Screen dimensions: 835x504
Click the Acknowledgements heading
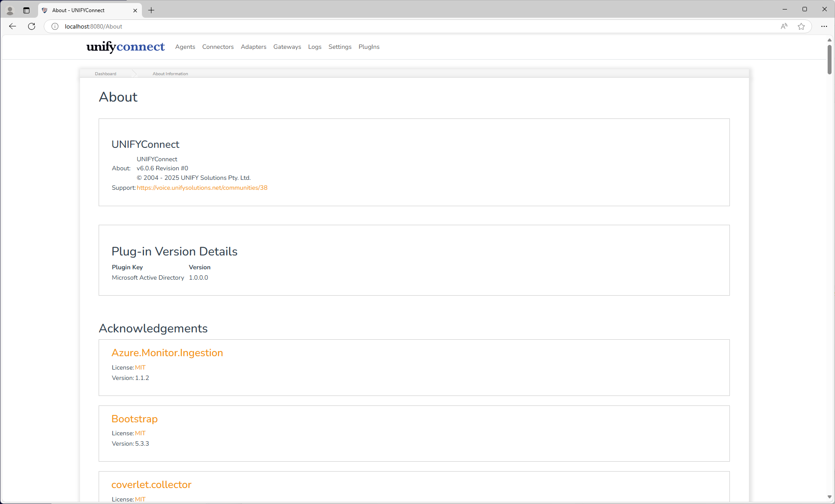point(153,328)
